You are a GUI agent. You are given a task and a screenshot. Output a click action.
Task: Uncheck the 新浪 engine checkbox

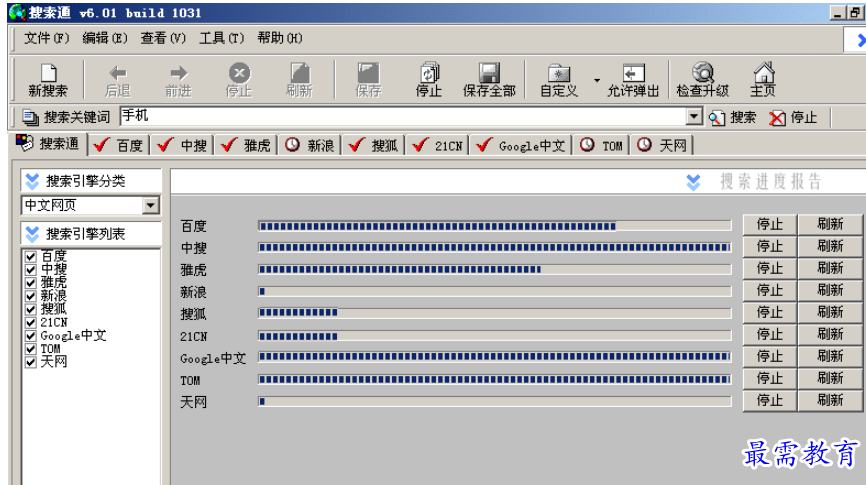[31, 296]
